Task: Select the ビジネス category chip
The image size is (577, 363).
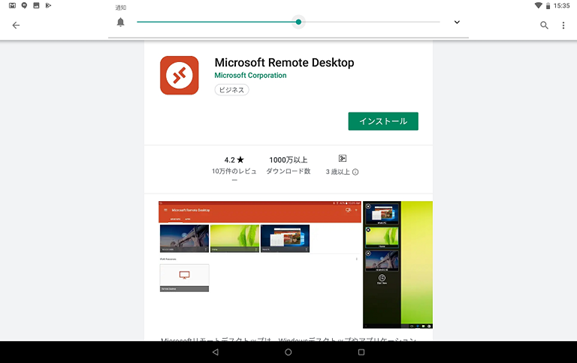Action: click(231, 90)
